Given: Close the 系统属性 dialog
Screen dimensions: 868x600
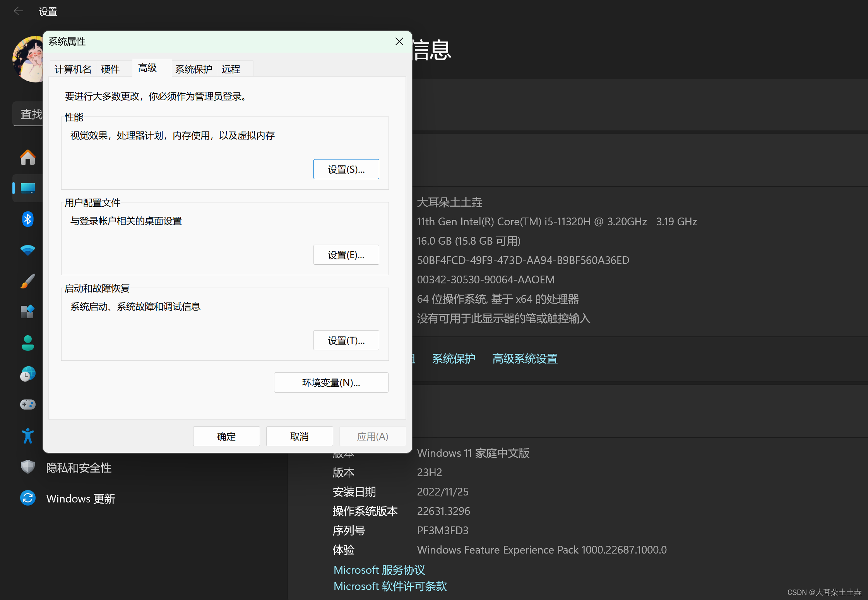Looking at the screenshot, I should coord(399,41).
